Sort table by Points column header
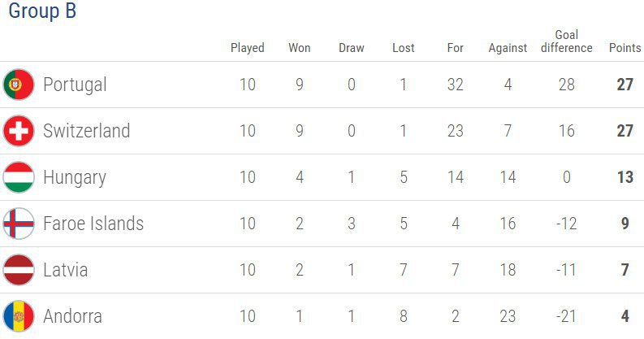This screenshot has width=644, height=339. (x=625, y=48)
